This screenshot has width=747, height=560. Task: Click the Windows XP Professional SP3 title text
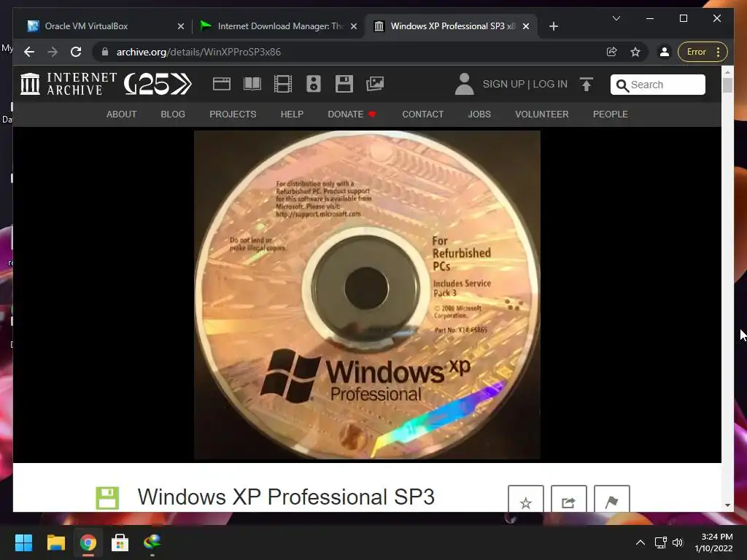286,497
